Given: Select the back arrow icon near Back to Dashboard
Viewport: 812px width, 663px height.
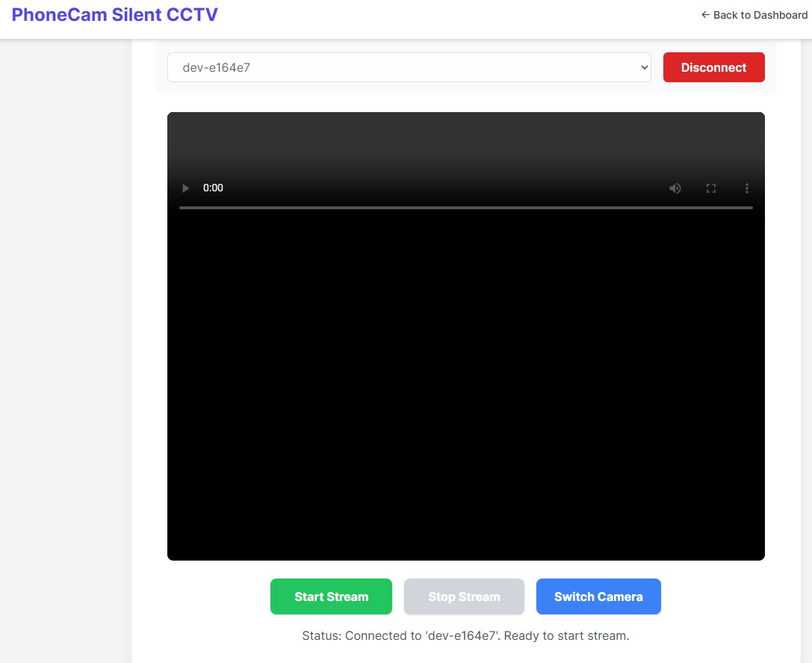Looking at the screenshot, I should pyautogui.click(x=705, y=14).
